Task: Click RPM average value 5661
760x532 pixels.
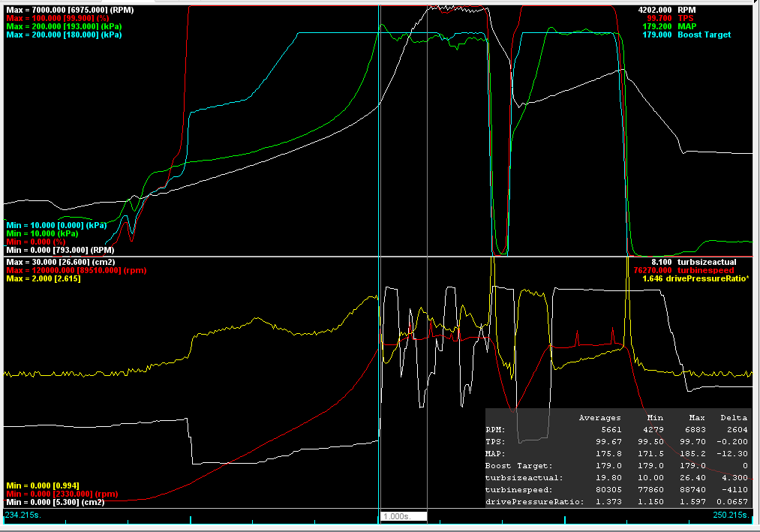Action: (611, 430)
